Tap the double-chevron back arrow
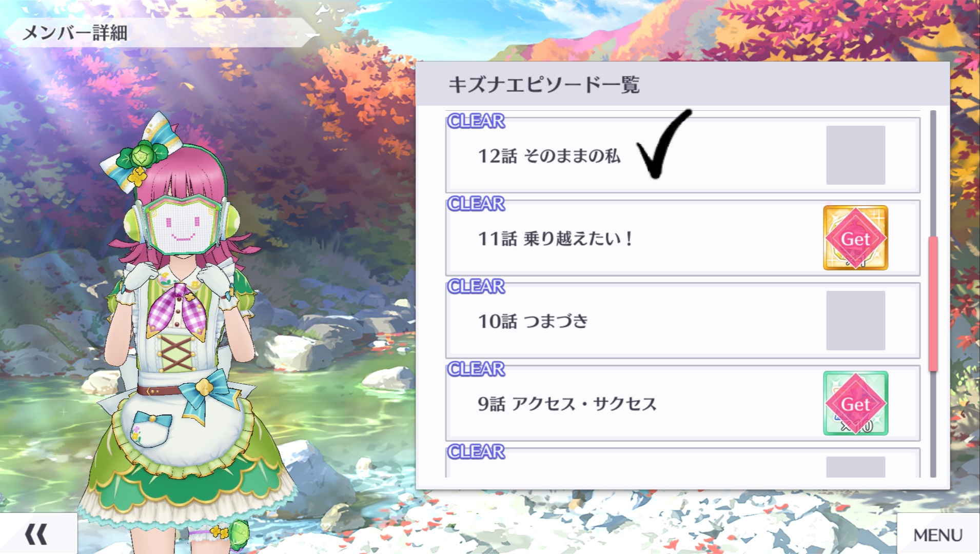The image size is (980, 554). [x=36, y=534]
